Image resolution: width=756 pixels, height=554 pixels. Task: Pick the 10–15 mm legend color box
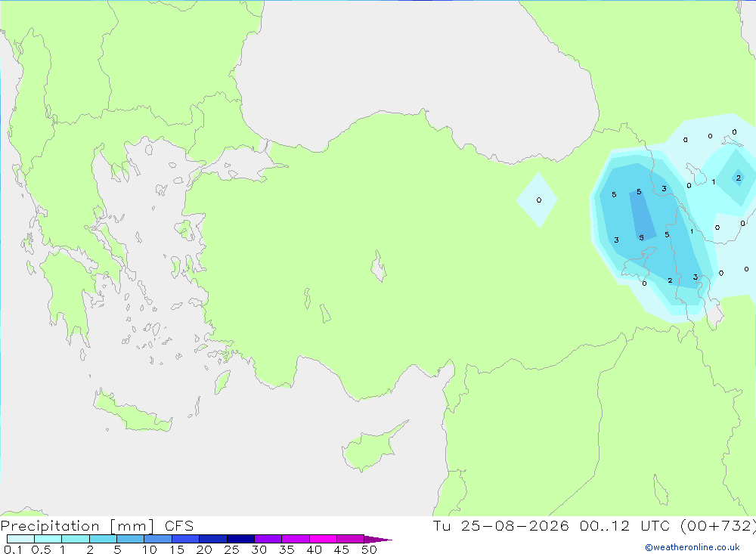(x=158, y=539)
